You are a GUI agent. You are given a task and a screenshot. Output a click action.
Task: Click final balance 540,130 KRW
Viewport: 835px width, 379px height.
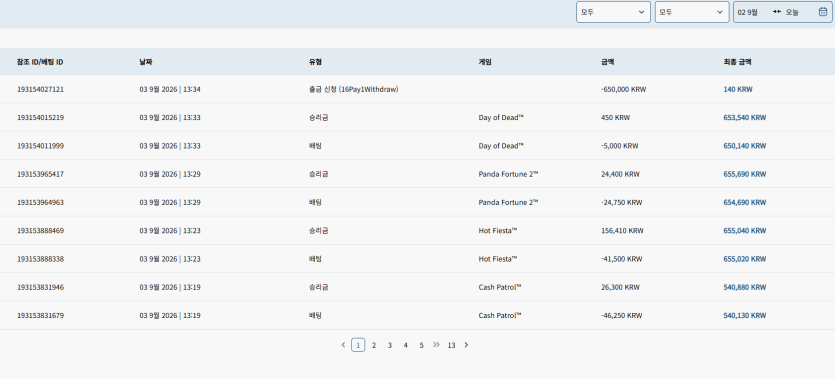(744, 315)
